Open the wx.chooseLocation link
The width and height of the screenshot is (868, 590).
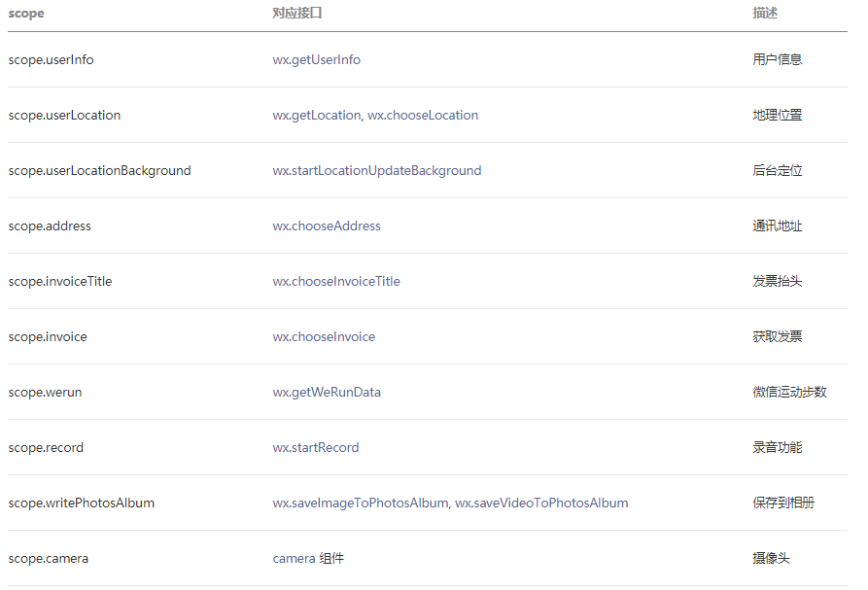(423, 115)
